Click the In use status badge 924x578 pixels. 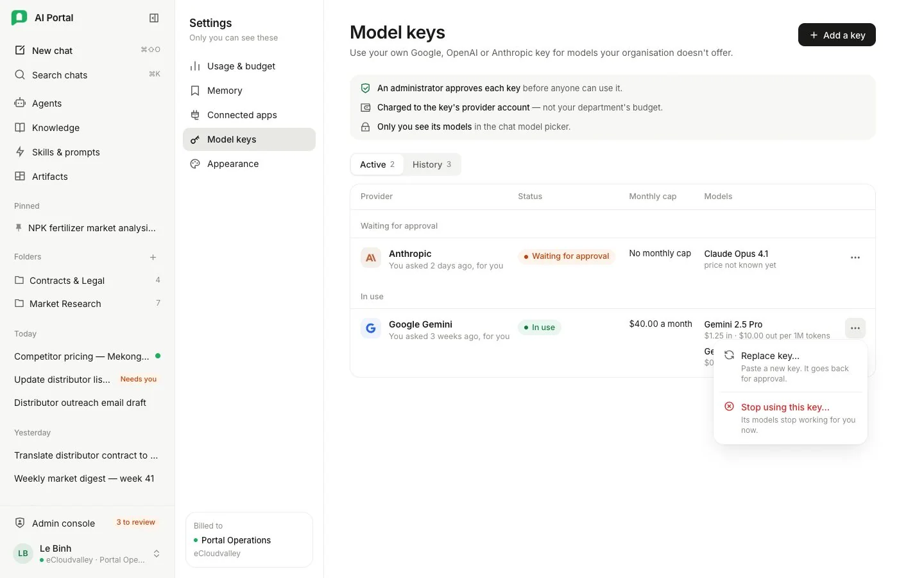540,328
